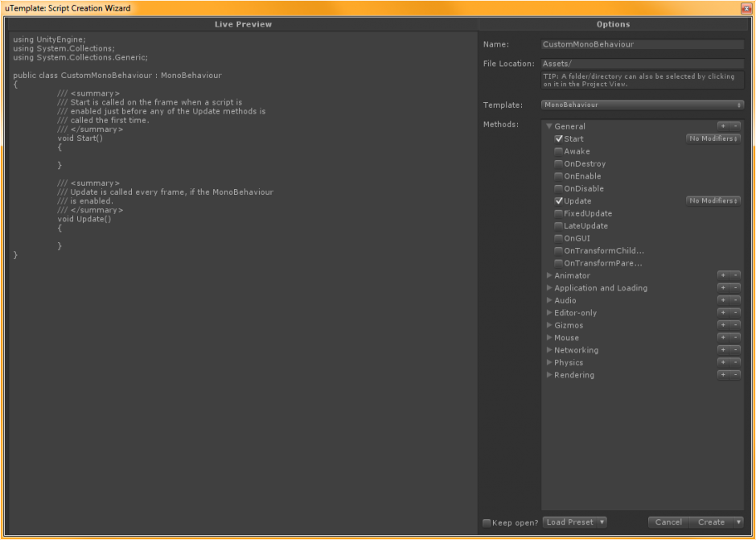The width and height of the screenshot is (756, 540).
Task: Tick the Keep open checkbox
Action: pos(487,523)
